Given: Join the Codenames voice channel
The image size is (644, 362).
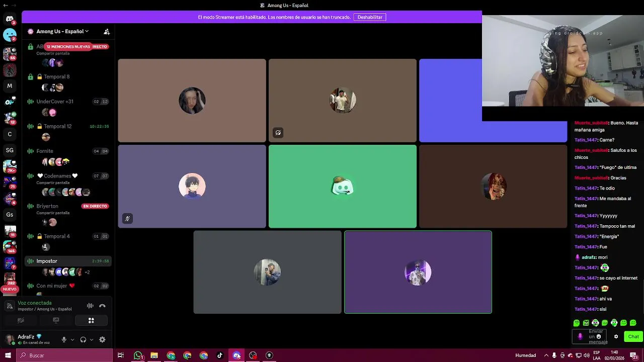Looking at the screenshot, I should tap(68, 176).
